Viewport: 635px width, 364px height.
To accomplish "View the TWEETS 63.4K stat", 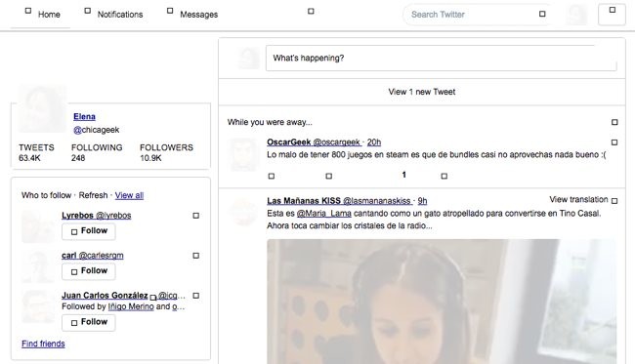I will click(x=36, y=152).
